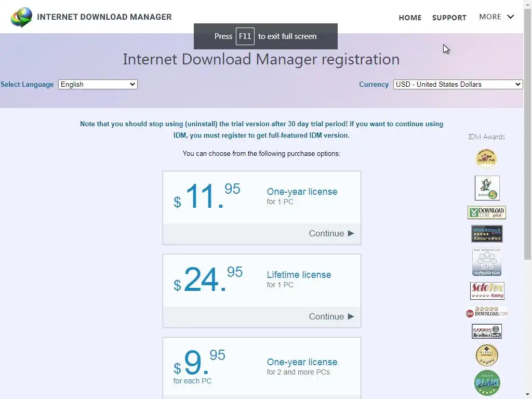This screenshot has height=399, width=532.
Task: Click the 'IDM Awards' sidebar heading
Action: (486, 137)
